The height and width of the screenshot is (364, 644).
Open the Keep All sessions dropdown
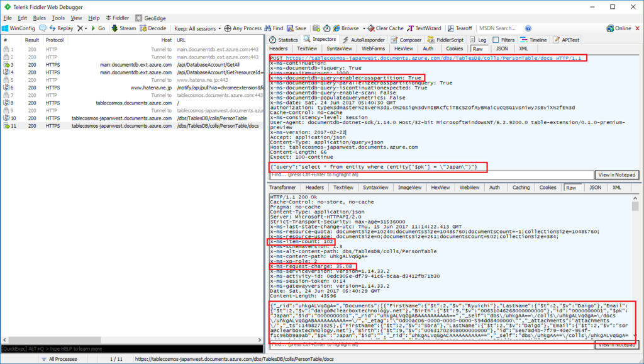(197, 28)
